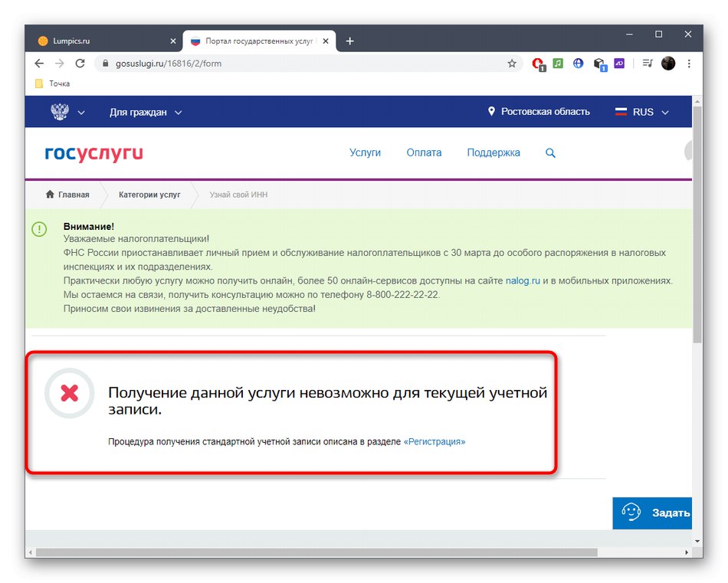Click the green exclamation notice icon
Viewport: 728px width, 583px height.
pos(39,229)
